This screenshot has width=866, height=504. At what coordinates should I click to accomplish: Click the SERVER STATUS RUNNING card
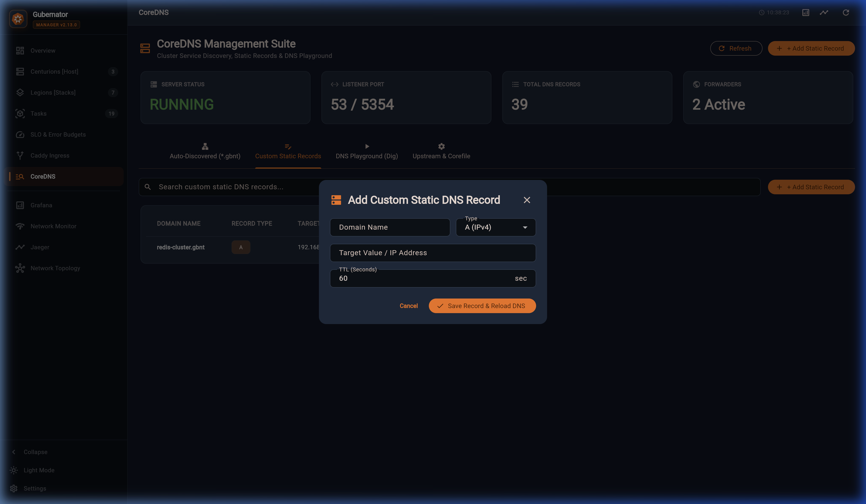225,98
